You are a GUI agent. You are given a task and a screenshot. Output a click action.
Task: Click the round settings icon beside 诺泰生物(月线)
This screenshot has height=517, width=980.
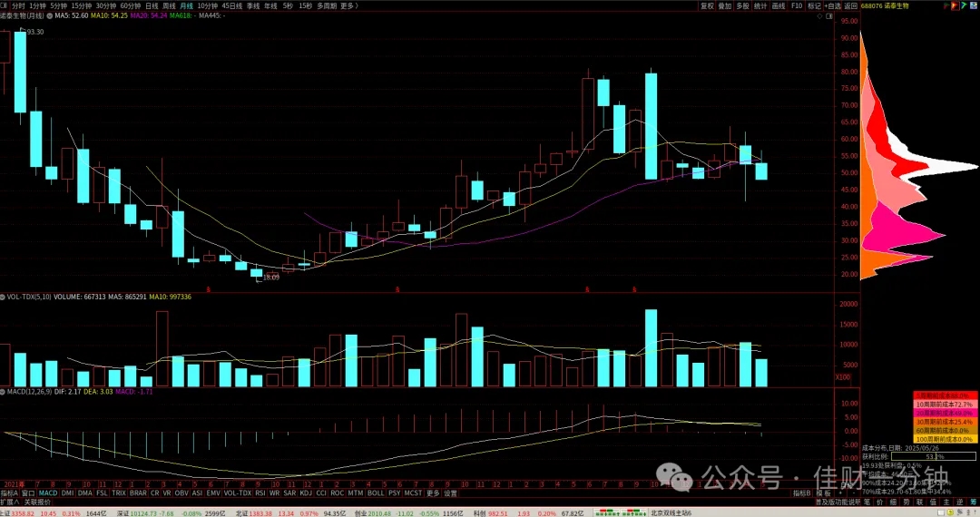tap(50, 15)
